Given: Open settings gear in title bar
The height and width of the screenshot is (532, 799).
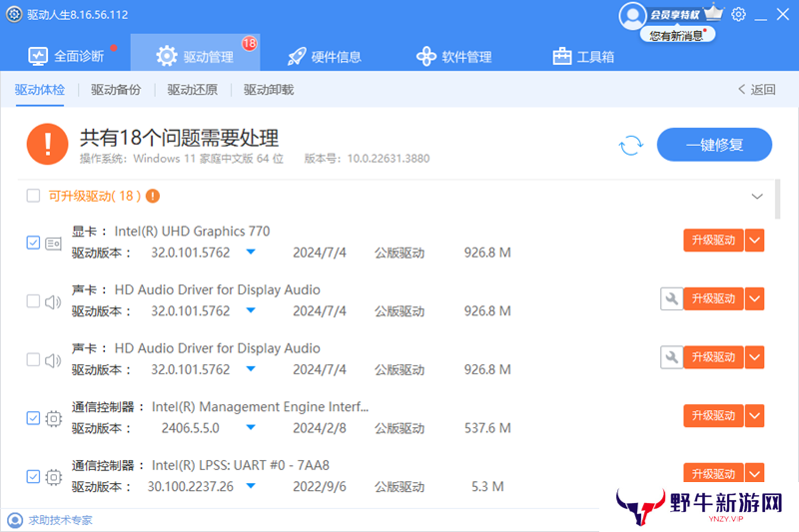Looking at the screenshot, I should click(738, 14).
